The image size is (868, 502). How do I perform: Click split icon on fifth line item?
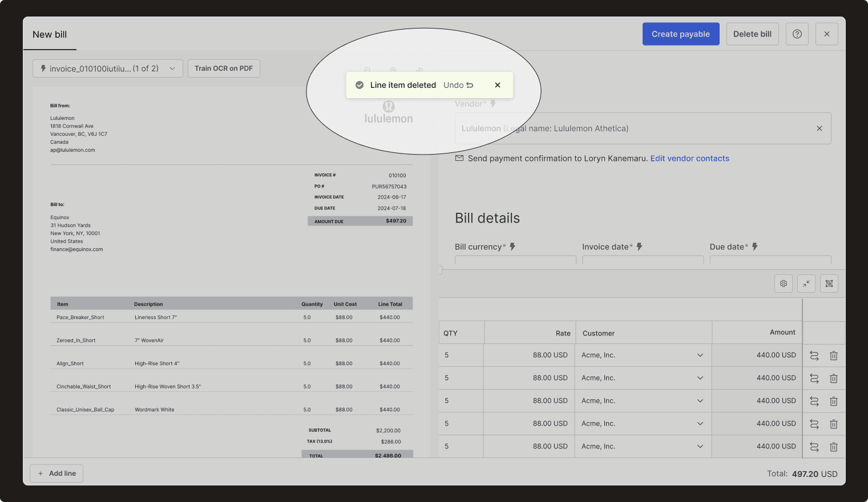814,447
